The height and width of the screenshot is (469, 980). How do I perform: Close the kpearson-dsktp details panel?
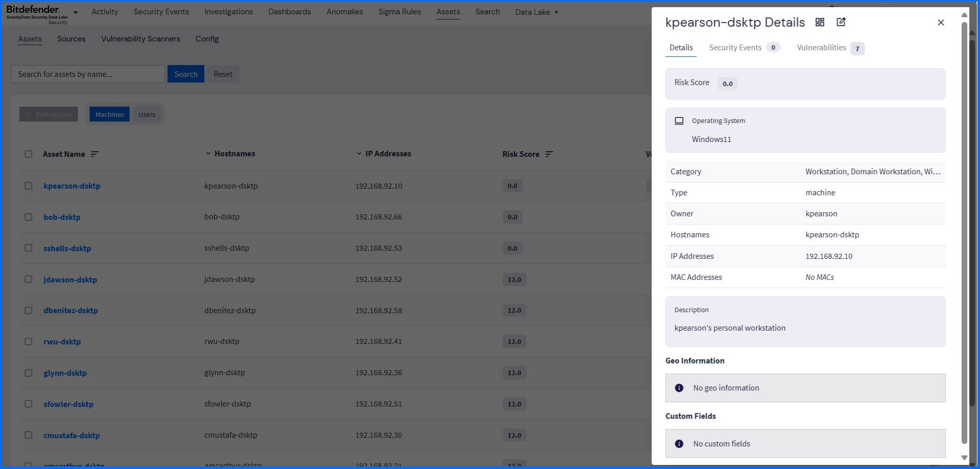pos(941,23)
